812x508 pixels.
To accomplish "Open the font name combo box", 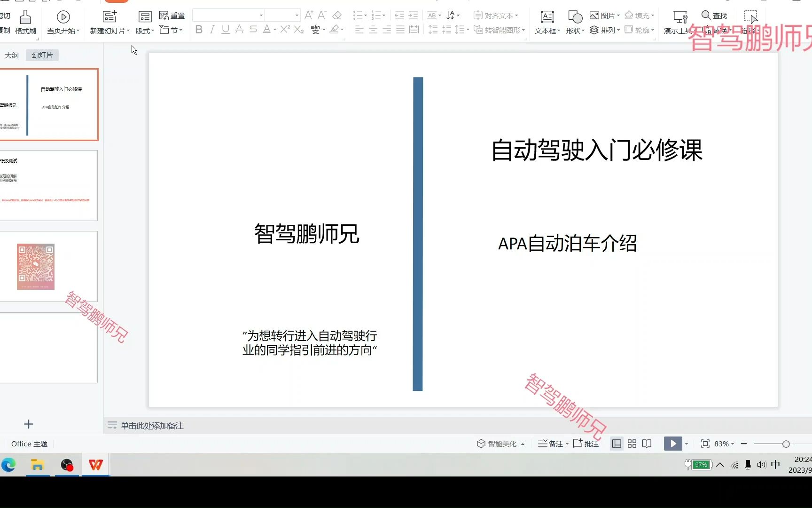I will [x=228, y=16].
